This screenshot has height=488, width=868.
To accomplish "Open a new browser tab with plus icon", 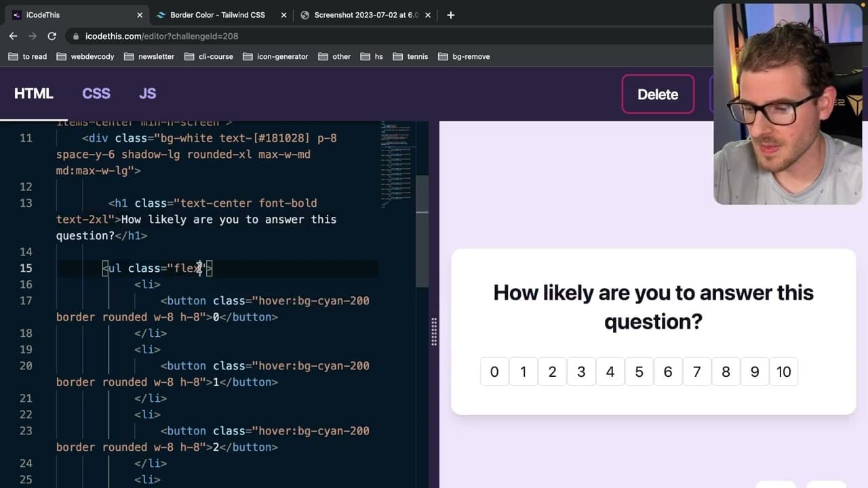I will coord(451,15).
